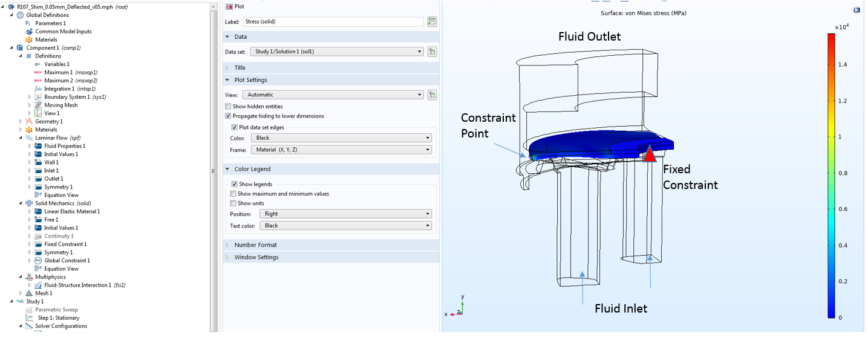
Task: Click the icon button next to Label field
Action: pyautogui.click(x=432, y=22)
